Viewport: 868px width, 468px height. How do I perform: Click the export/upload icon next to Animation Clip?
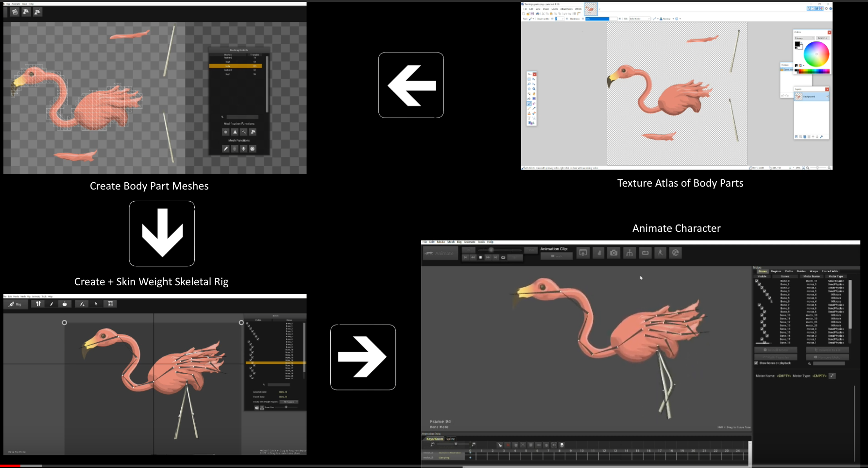[583, 253]
